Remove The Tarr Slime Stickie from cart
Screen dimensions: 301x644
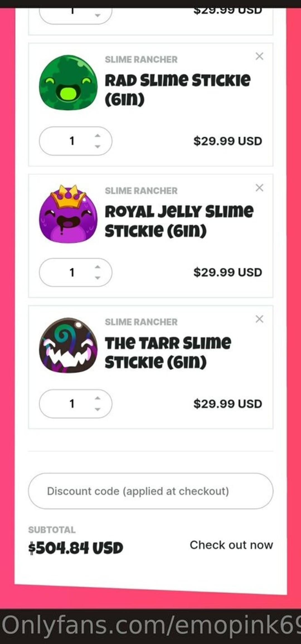click(259, 319)
